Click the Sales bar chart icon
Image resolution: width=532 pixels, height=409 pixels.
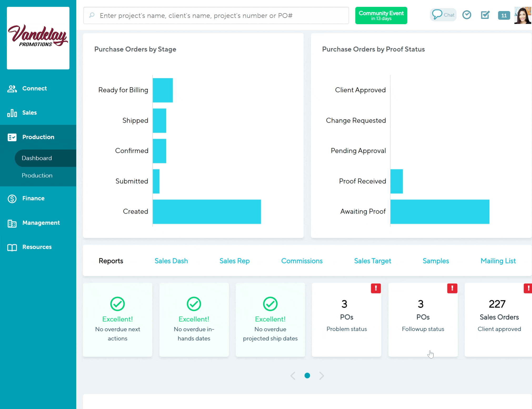coord(12,113)
